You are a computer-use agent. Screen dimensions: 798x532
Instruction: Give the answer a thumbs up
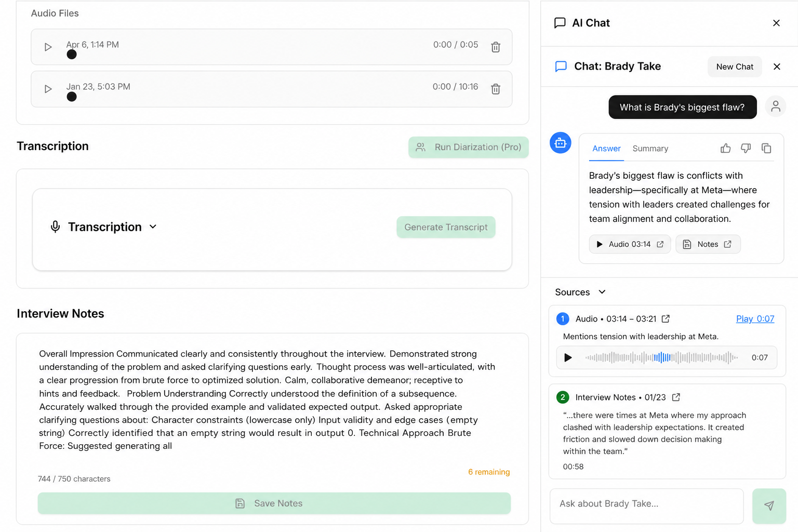(726, 149)
